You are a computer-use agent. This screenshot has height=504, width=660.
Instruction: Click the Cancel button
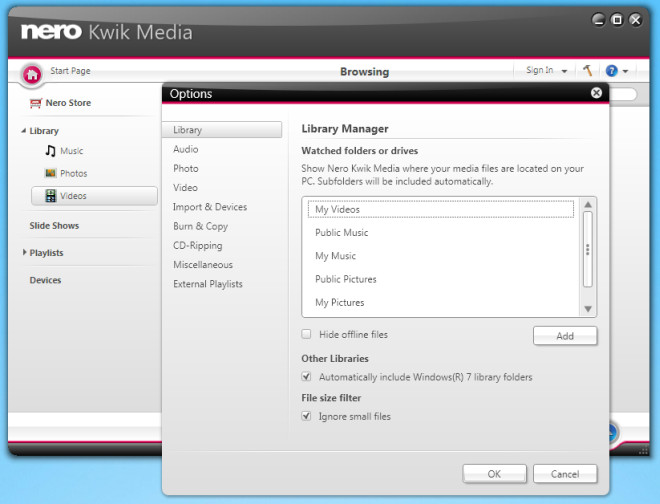click(x=565, y=474)
